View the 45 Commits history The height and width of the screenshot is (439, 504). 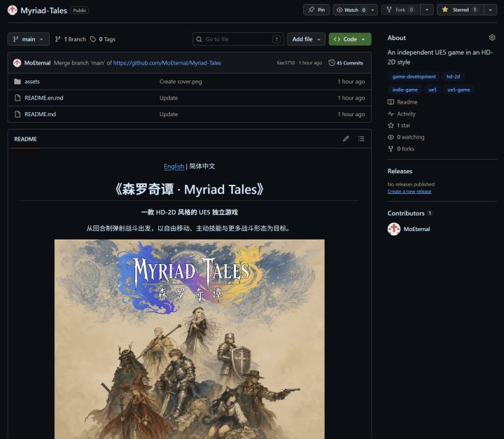coord(346,63)
